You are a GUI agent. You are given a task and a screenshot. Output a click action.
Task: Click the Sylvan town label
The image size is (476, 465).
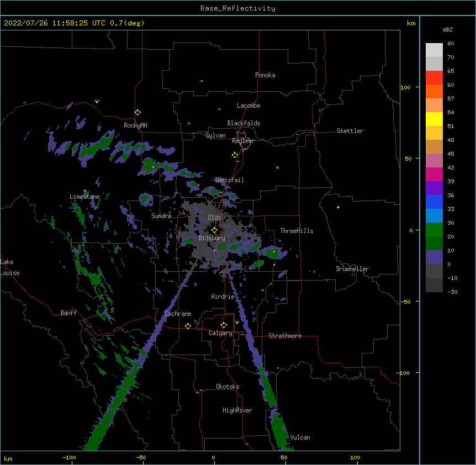pos(215,135)
